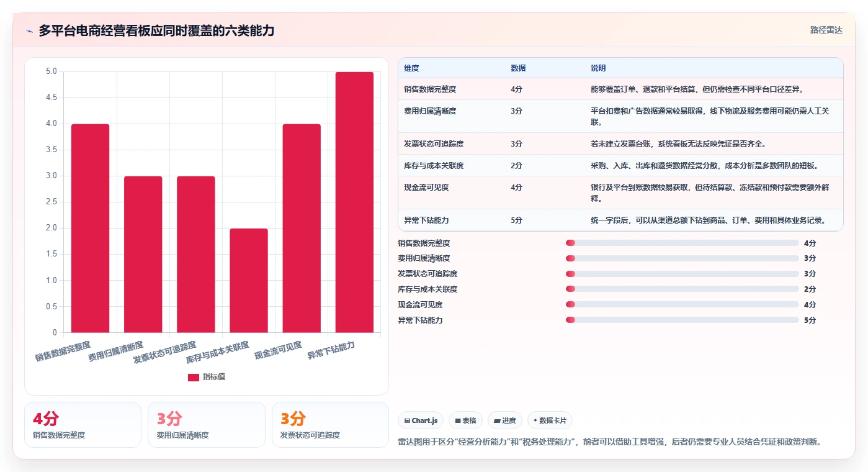Click the description starting 采购、入库
This screenshot has width=868, height=472.
(704, 165)
